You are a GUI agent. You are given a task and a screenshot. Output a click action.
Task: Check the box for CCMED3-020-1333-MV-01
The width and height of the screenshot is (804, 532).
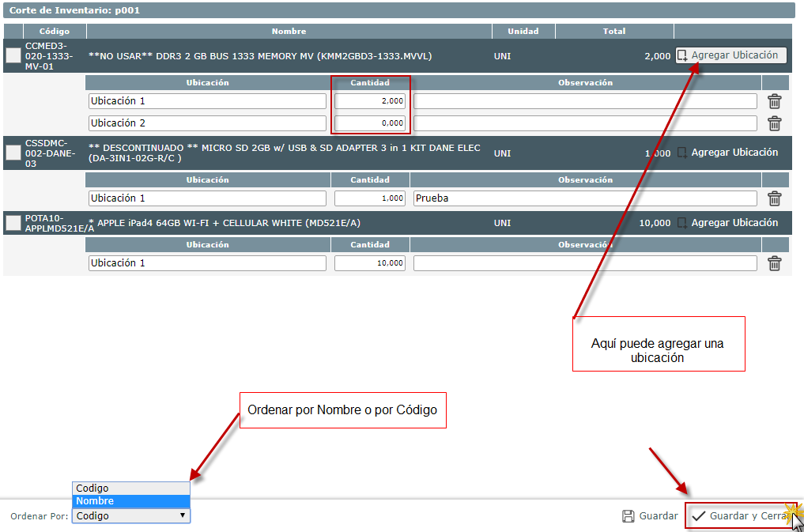coord(13,55)
